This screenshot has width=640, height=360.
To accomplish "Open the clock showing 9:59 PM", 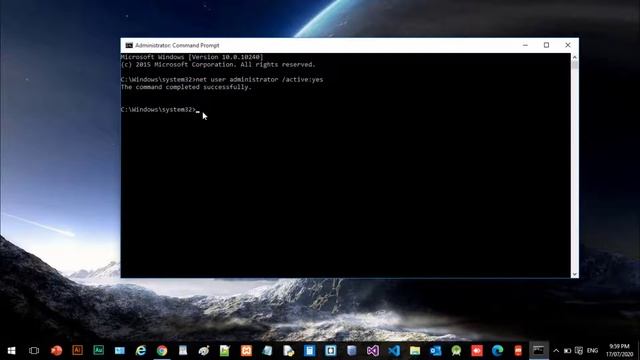I will pyautogui.click(x=619, y=351).
